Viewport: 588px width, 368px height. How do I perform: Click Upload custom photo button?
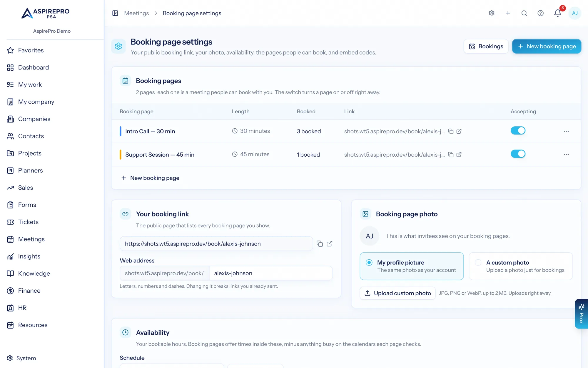click(397, 293)
